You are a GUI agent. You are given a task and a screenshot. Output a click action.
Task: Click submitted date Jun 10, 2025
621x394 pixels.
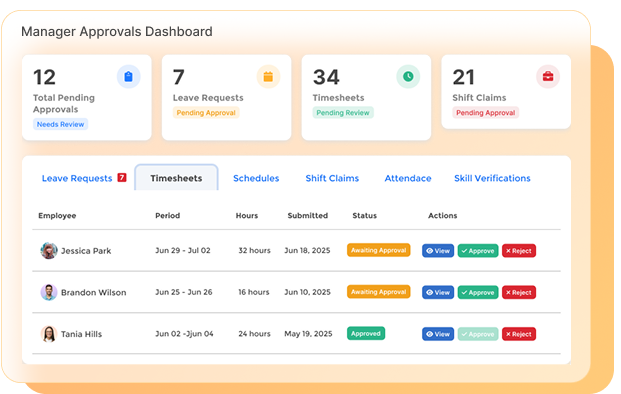point(307,292)
